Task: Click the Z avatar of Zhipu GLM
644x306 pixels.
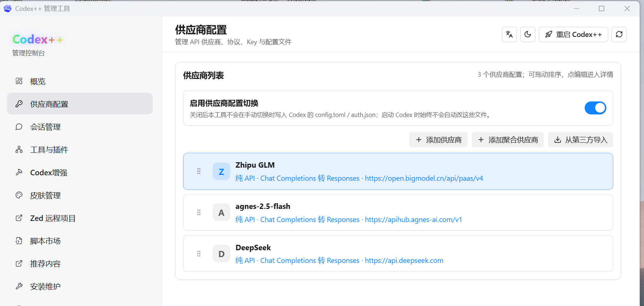Action: (x=221, y=171)
